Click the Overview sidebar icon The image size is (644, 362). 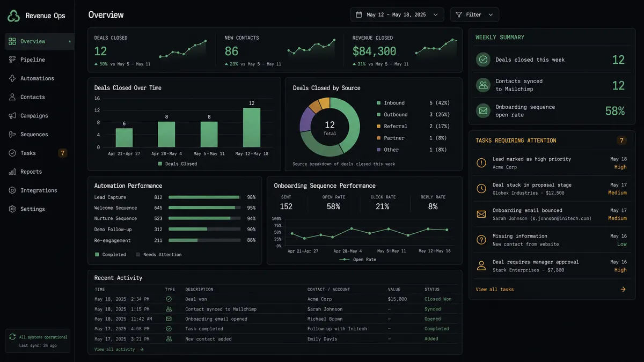coord(12,41)
